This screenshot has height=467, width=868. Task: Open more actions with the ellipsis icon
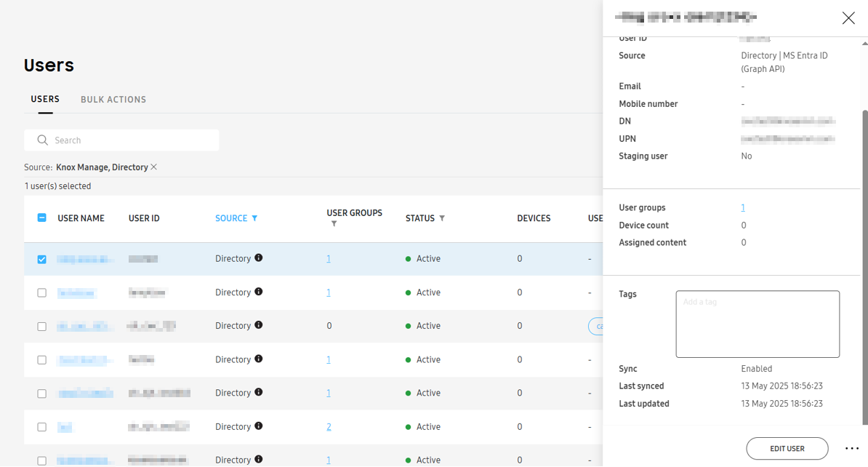coord(851,449)
